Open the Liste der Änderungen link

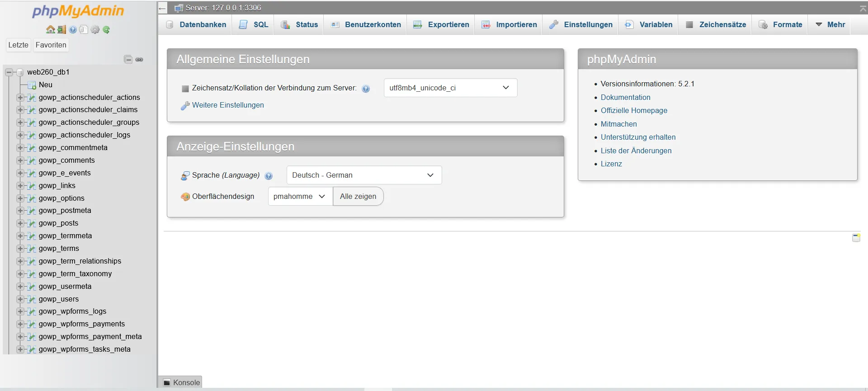(636, 151)
